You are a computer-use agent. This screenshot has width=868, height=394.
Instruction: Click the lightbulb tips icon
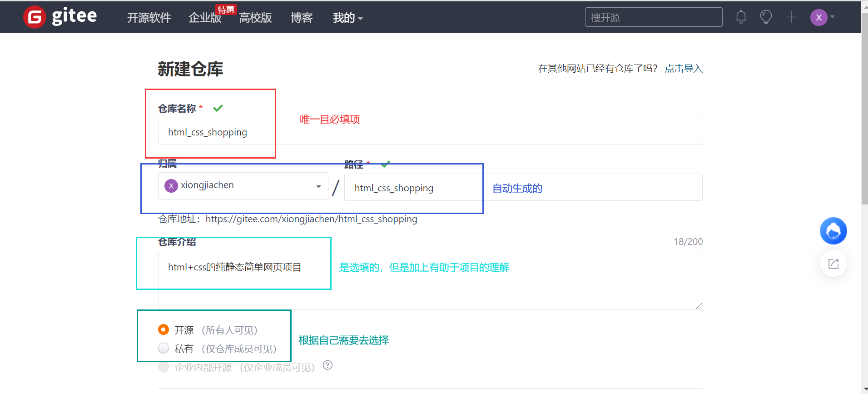766,17
